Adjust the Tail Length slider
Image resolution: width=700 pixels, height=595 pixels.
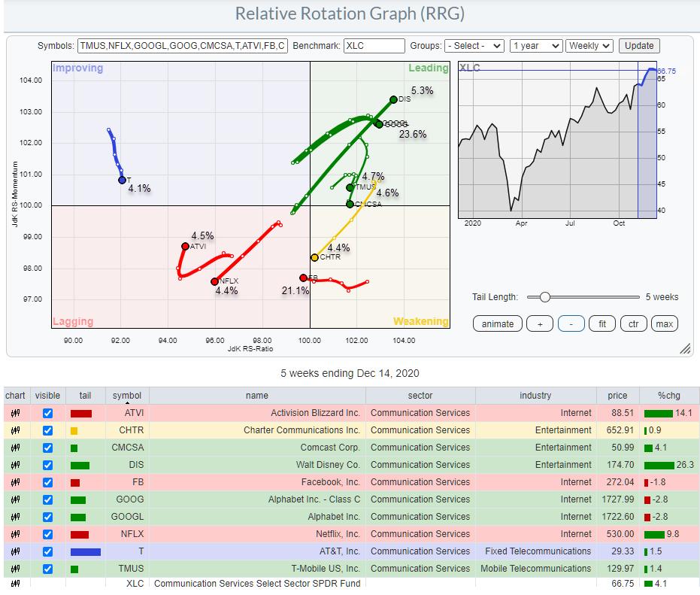[544, 297]
